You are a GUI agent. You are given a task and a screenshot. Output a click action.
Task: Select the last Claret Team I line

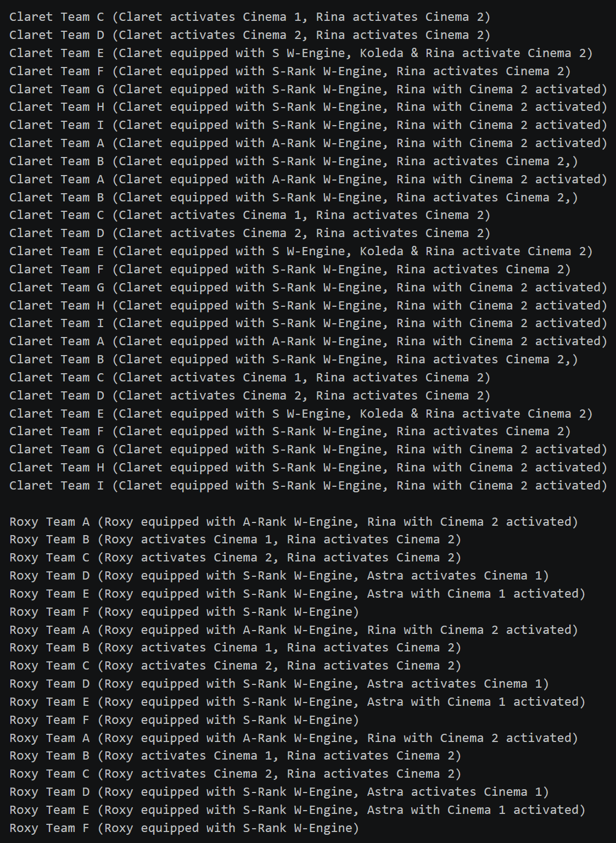click(x=309, y=486)
